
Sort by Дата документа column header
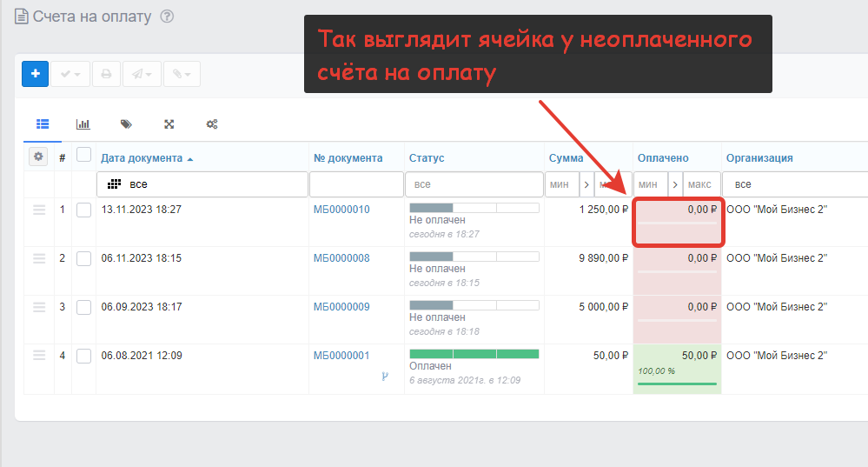click(x=142, y=158)
